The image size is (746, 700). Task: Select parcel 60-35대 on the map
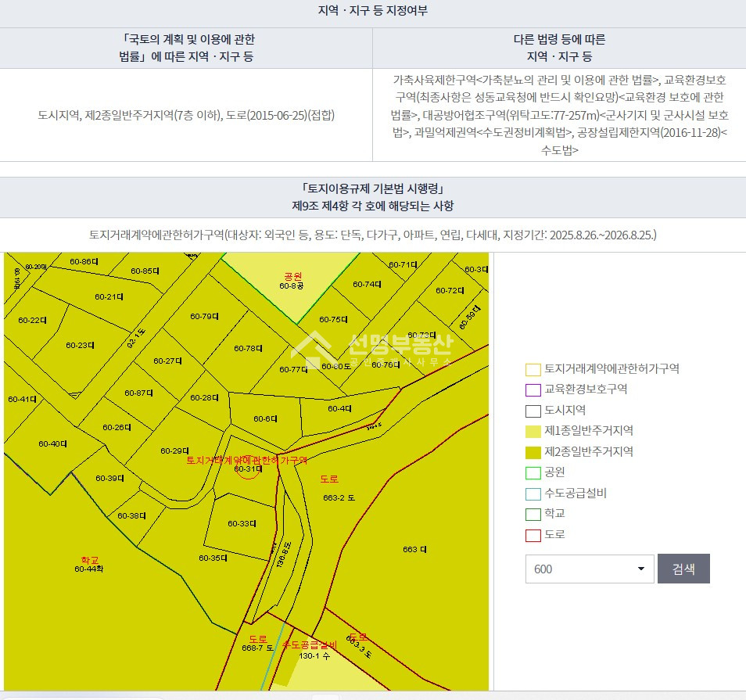[x=213, y=558]
